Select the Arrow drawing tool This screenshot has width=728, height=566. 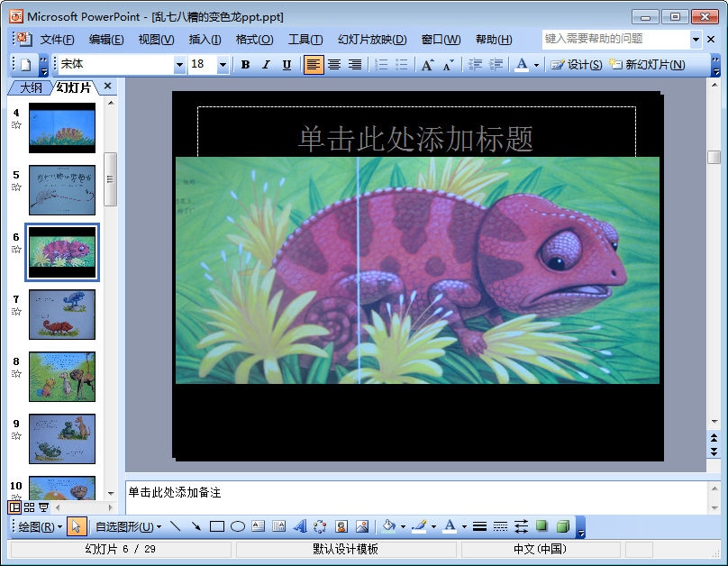(196, 526)
